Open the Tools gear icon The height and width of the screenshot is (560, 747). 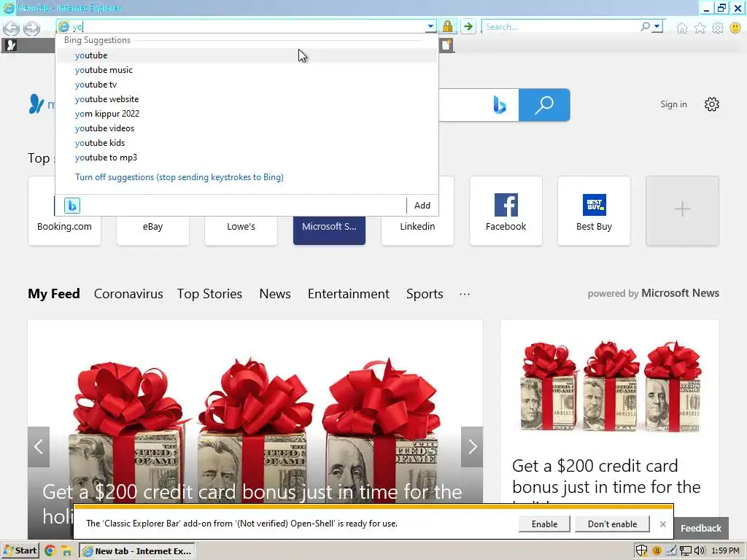tap(718, 28)
